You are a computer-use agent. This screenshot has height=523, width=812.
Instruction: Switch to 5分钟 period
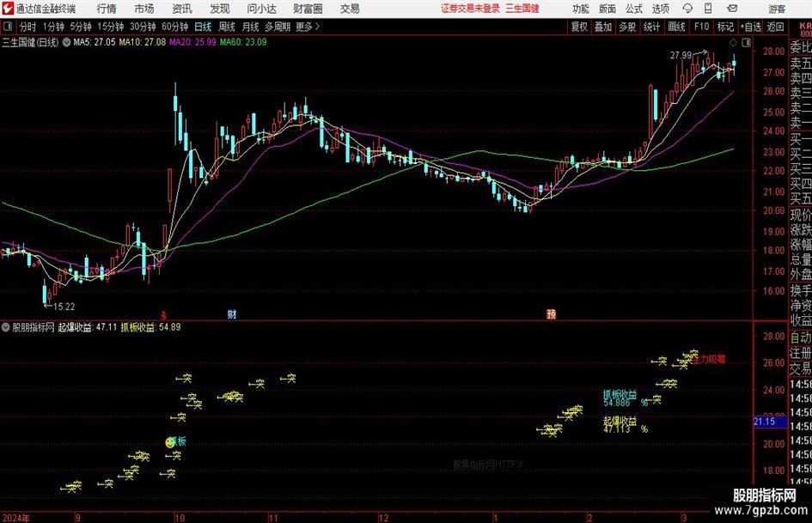pos(81,27)
